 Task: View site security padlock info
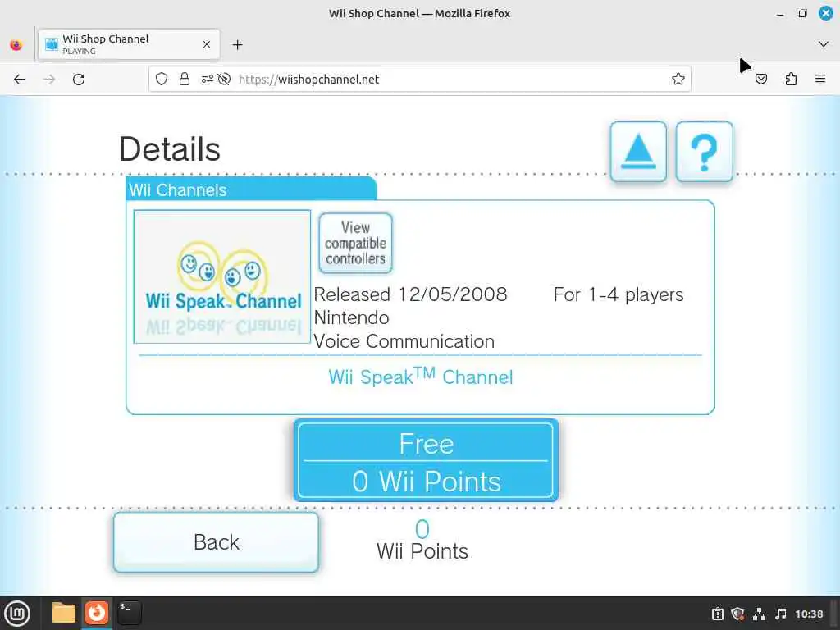pos(185,80)
